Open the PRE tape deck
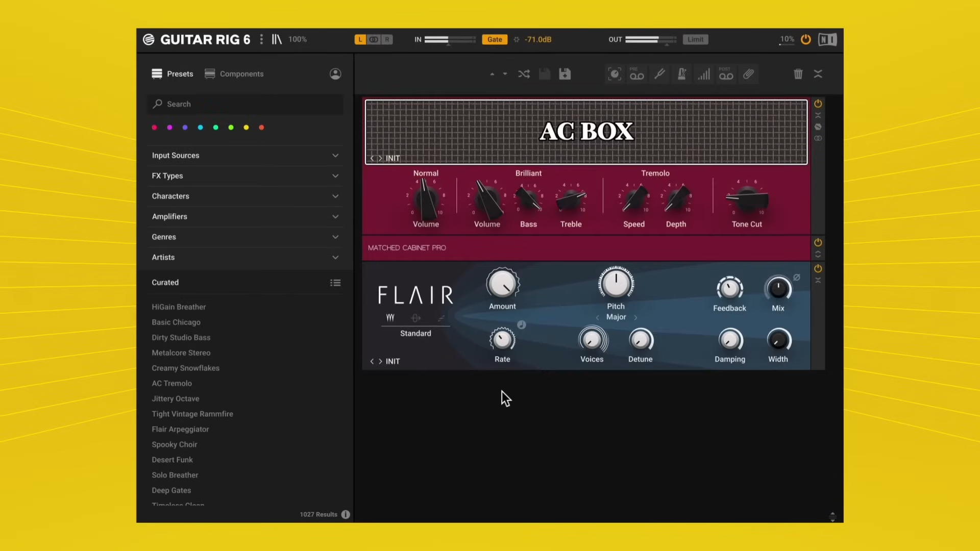The width and height of the screenshot is (980, 551). click(636, 74)
